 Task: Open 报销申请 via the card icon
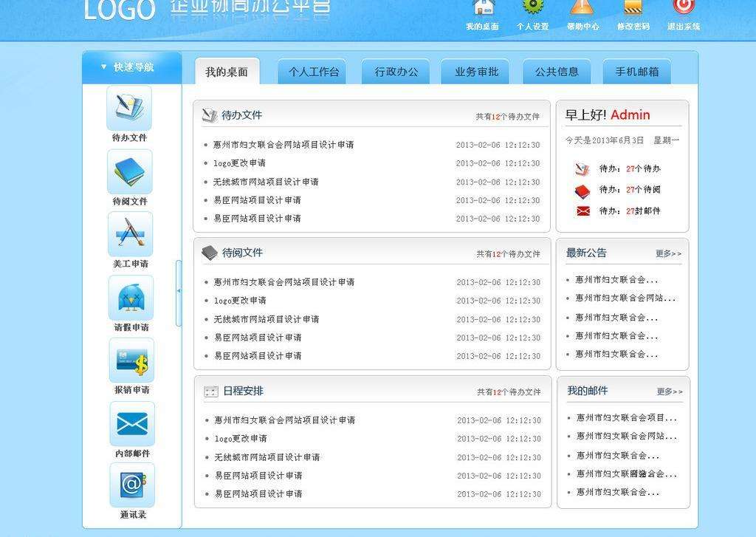pos(131,362)
